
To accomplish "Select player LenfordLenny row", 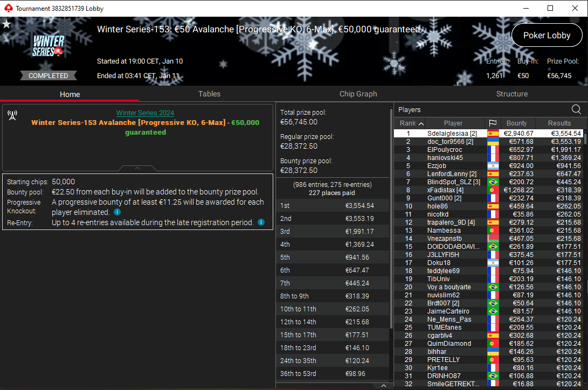I will 489,174.
